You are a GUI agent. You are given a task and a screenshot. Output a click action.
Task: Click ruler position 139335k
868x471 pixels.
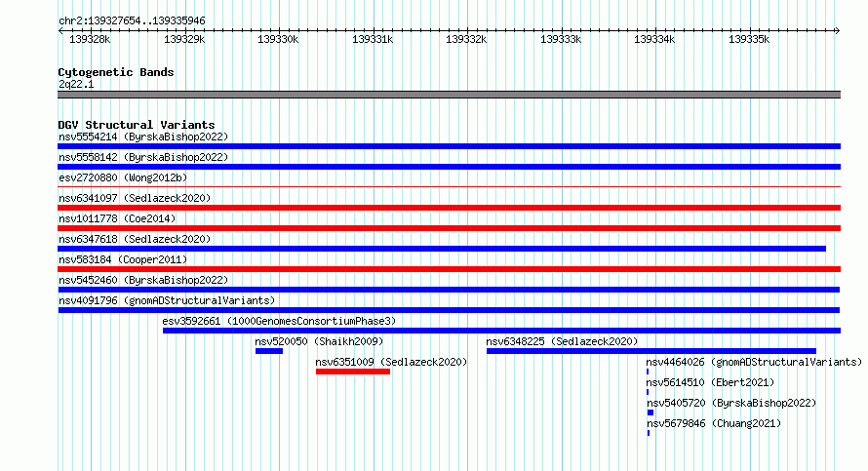pos(749,39)
